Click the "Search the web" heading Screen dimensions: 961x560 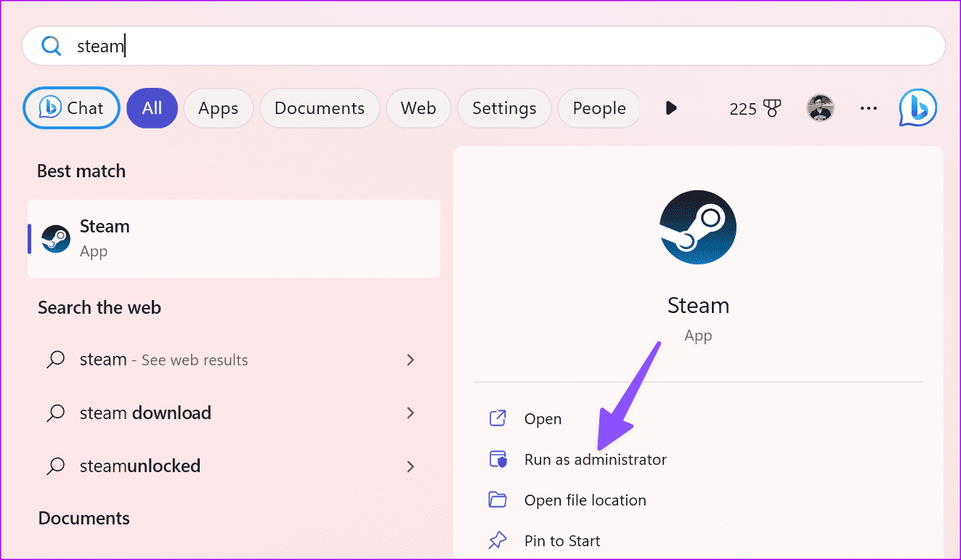coord(100,308)
